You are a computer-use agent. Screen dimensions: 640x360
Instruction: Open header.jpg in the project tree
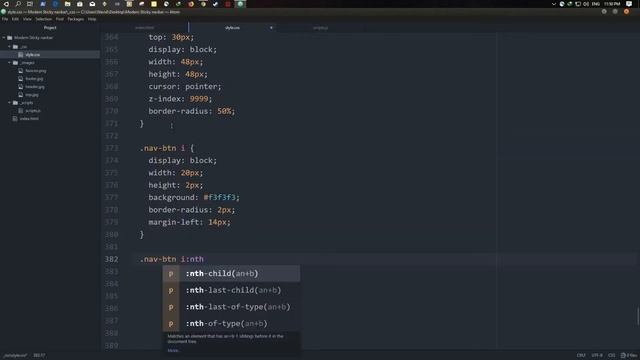click(35, 87)
